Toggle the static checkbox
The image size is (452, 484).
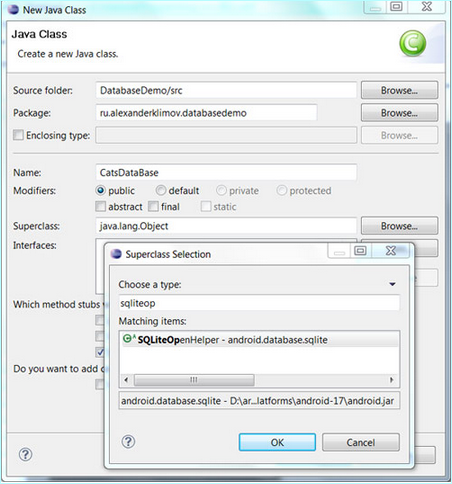click(206, 206)
